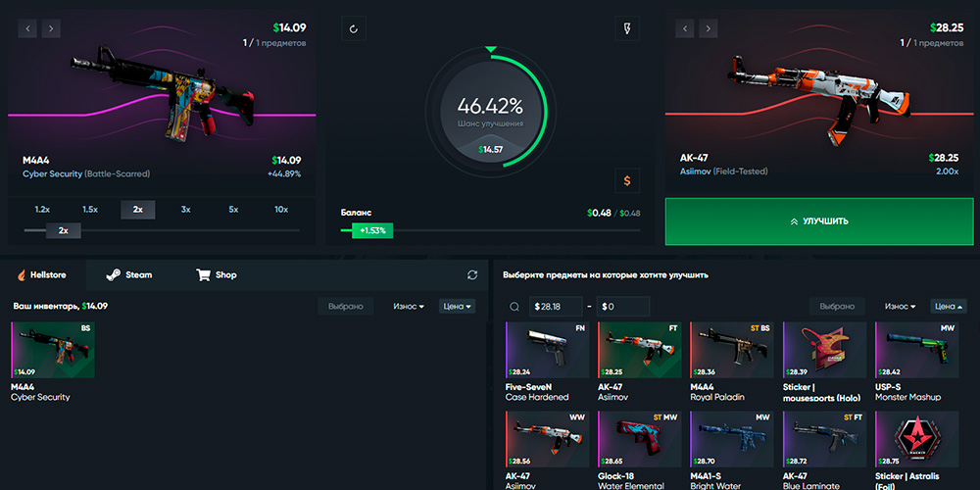Click the Shop cart icon

pos(203,274)
